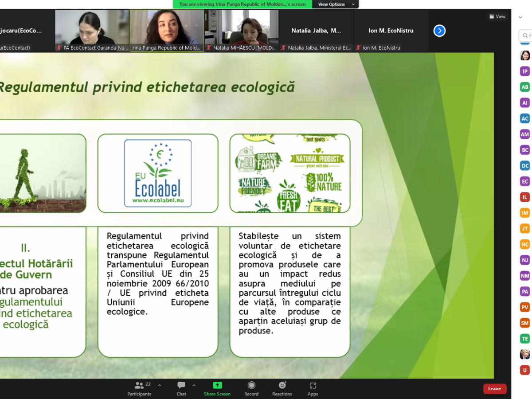Open the View Options dropdown
This screenshot has width=532, height=399.
pyautogui.click(x=336, y=4)
